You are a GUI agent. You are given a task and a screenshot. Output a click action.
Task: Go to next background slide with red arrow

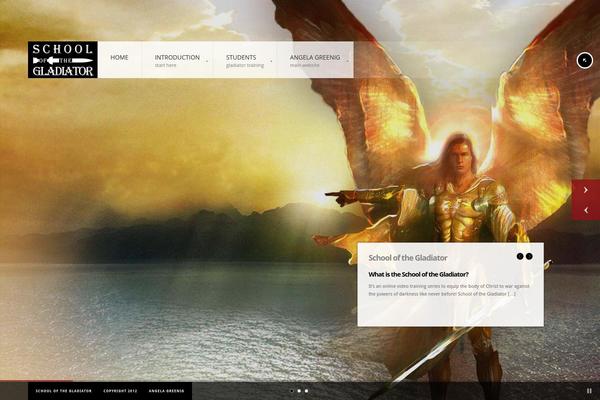click(586, 190)
